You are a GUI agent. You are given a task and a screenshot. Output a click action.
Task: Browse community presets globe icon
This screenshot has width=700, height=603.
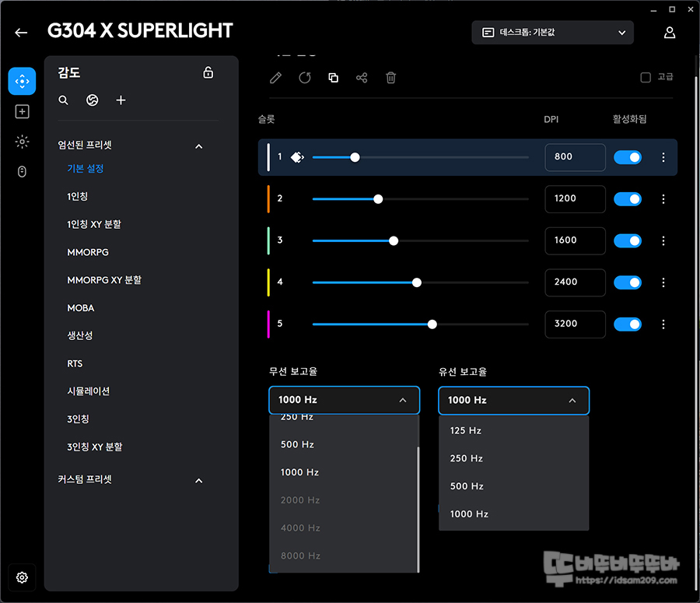pyautogui.click(x=92, y=100)
